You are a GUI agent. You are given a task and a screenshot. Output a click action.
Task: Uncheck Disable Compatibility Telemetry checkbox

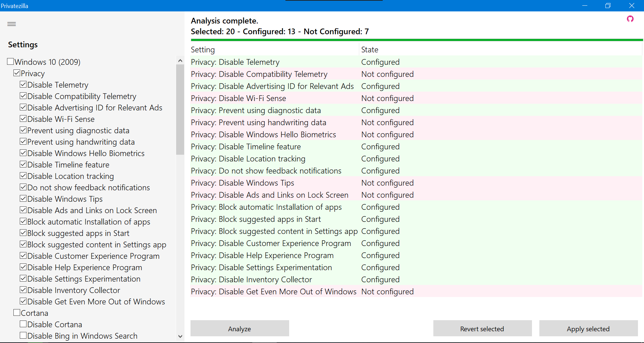23,96
